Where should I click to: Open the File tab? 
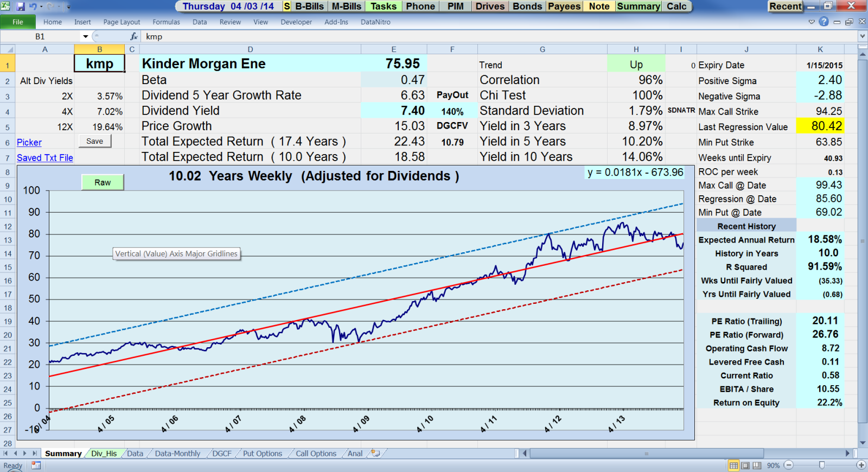(18, 22)
